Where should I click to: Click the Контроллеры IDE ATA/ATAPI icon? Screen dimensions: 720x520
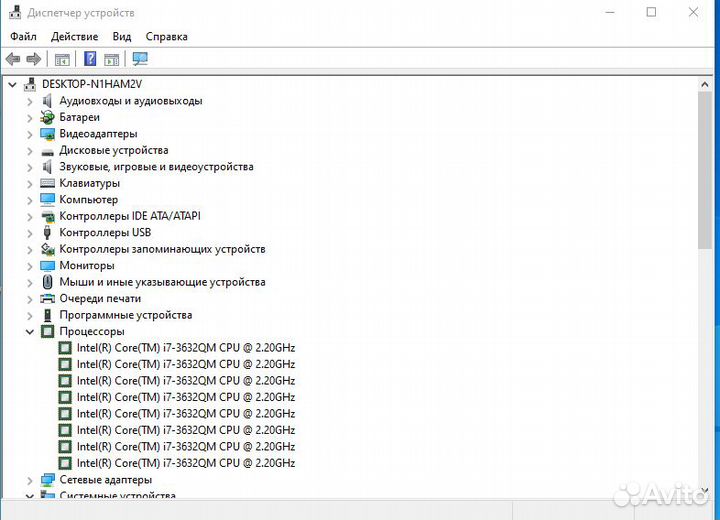48,216
